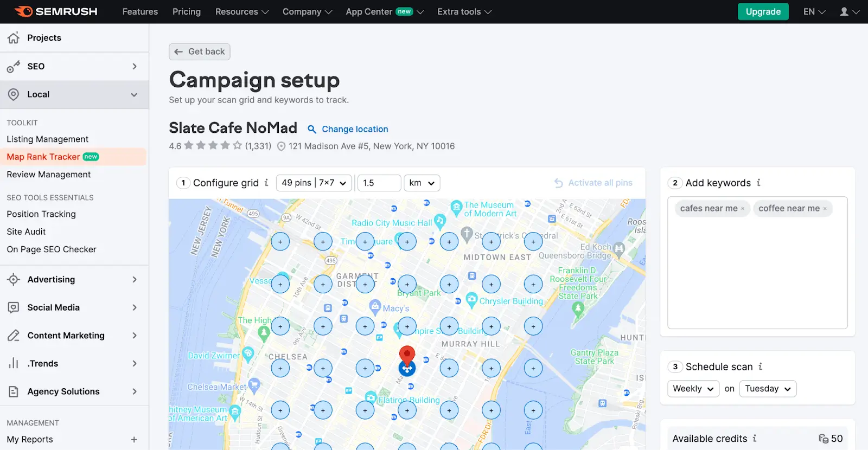Expand the .Trends section chevron

135,363
